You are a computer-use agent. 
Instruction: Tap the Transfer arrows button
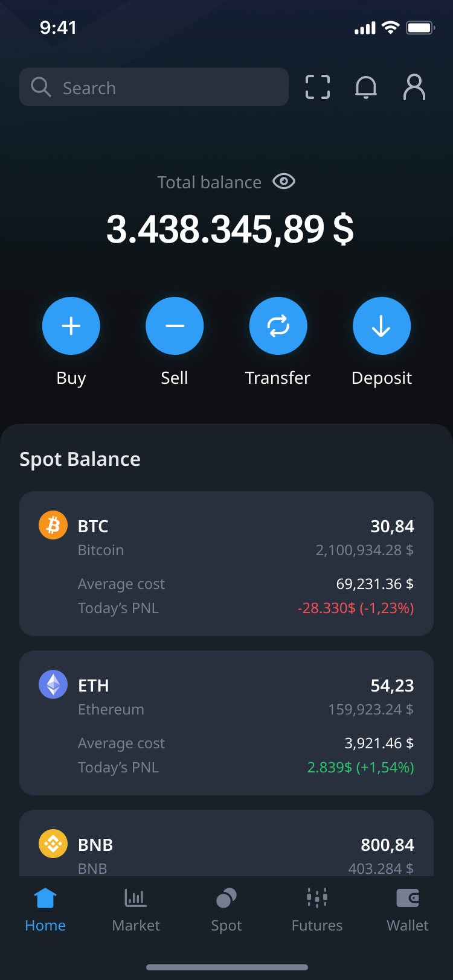[278, 326]
